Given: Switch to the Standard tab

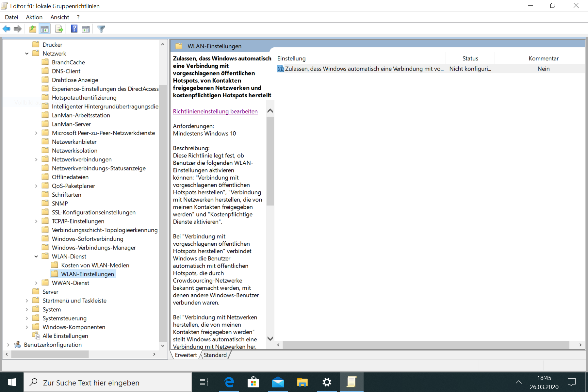Looking at the screenshot, I should click(x=215, y=355).
